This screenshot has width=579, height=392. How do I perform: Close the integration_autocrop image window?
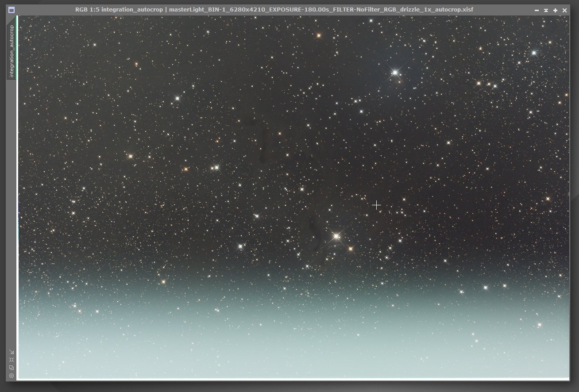click(564, 10)
